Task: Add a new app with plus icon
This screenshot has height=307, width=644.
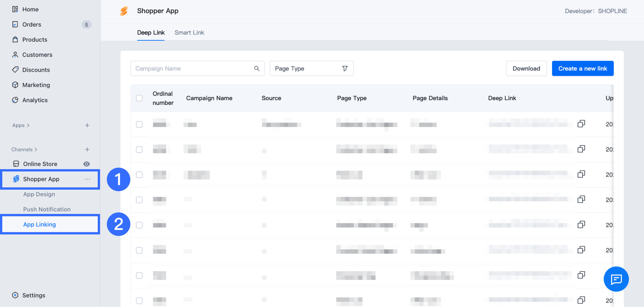Action: 87,125
